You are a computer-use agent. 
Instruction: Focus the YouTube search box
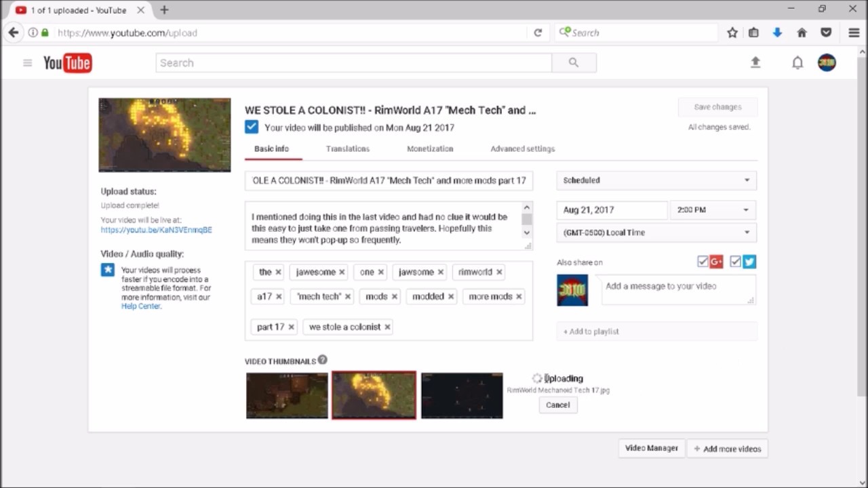[x=353, y=63]
